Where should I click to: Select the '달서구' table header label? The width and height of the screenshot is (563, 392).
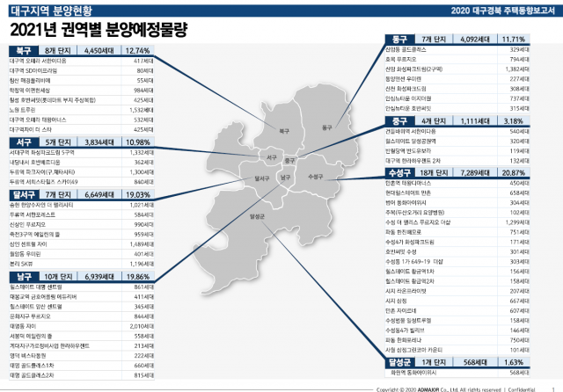(24, 195)
